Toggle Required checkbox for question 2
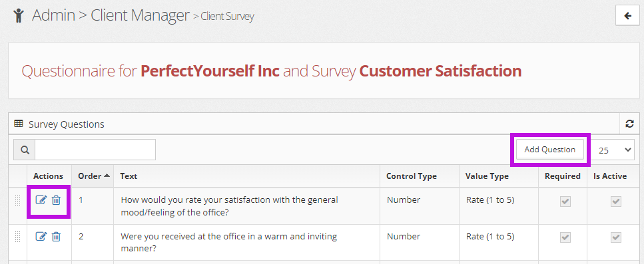The height and width of the screenshot is (264, 644). (x=565, y=237)
